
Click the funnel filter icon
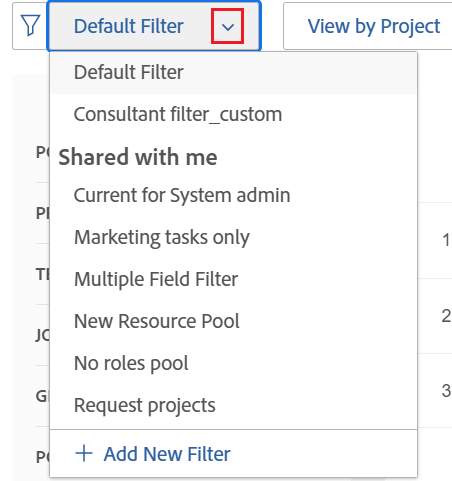click(31, 26)
